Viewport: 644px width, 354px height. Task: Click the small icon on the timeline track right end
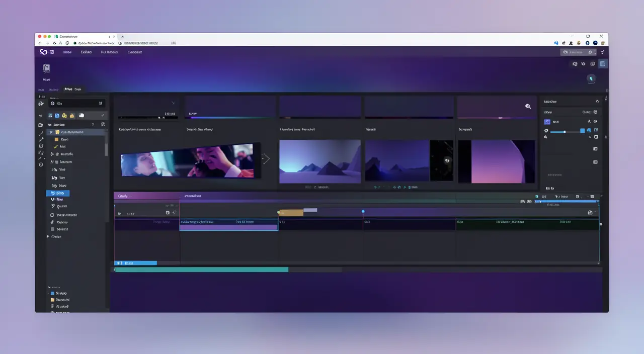[x=590, y=212]
